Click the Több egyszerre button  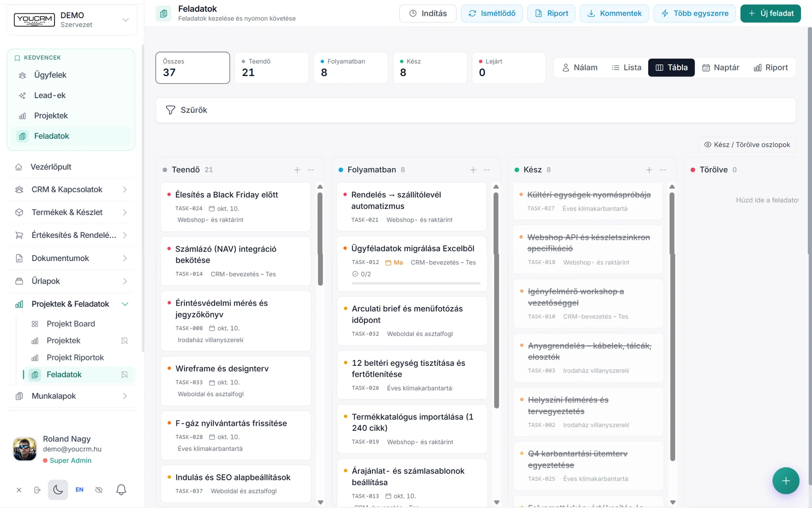pos(694,14)
